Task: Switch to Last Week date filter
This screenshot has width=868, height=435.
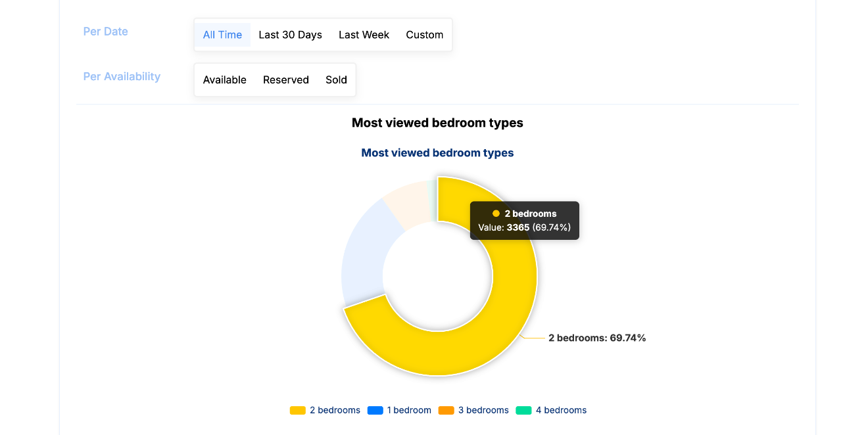Action: point(364,35)
